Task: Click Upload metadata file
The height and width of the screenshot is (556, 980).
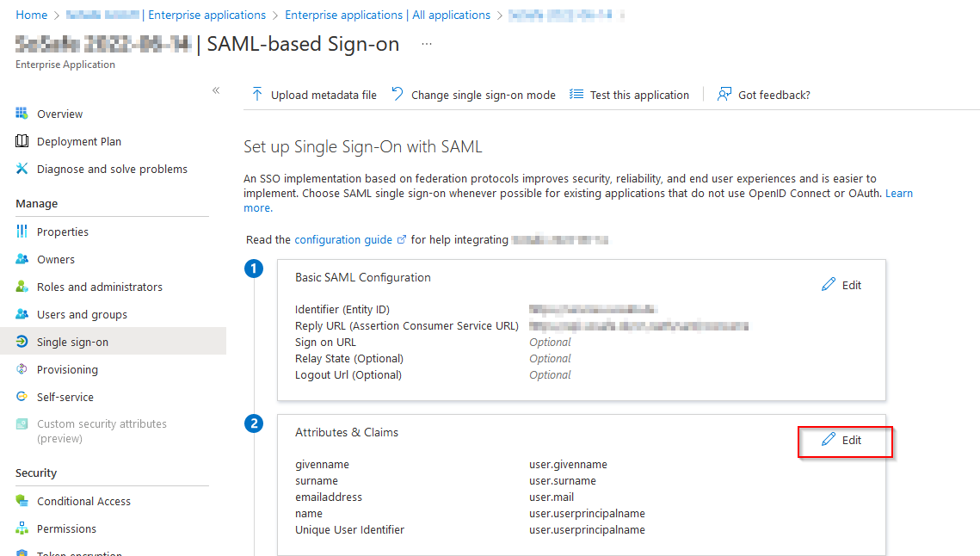Action: pos(314,95)
